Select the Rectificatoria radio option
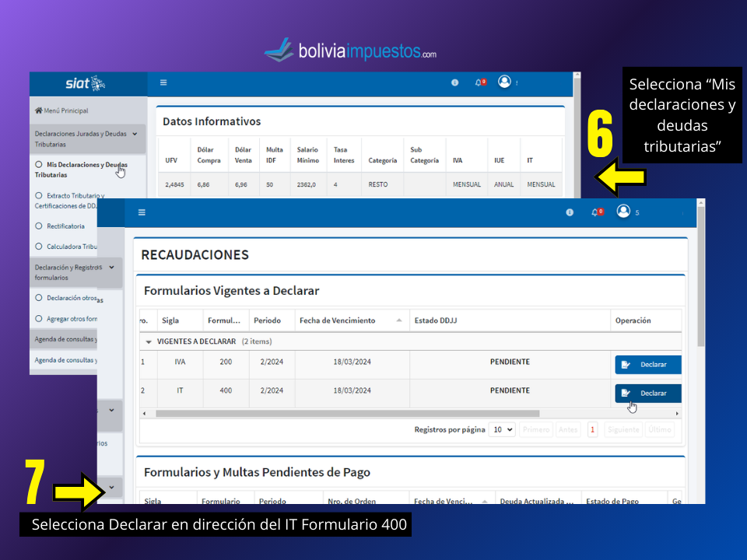The image size is (747, 560). 39,226
